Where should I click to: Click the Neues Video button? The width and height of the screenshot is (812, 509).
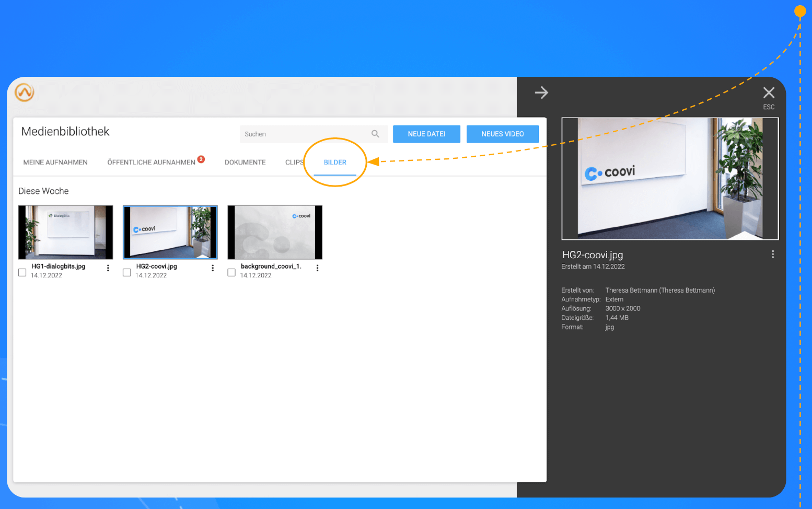coord(503,134)
